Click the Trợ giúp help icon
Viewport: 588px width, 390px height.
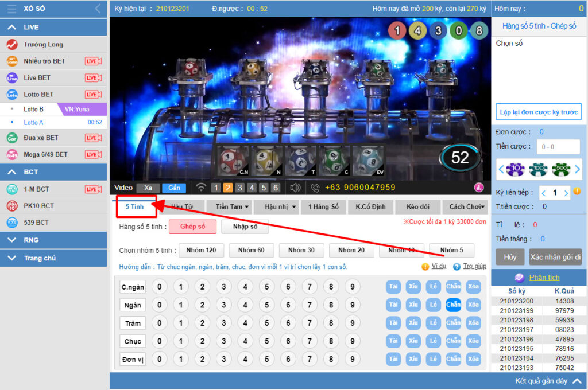click(x=457, y=267)
